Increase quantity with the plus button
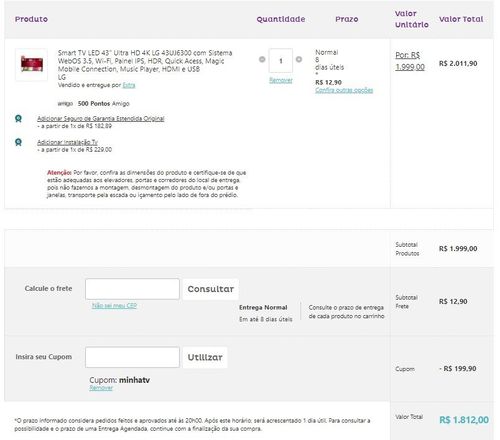The width and height of the screenshot is (500, 440). click(299, 59)
